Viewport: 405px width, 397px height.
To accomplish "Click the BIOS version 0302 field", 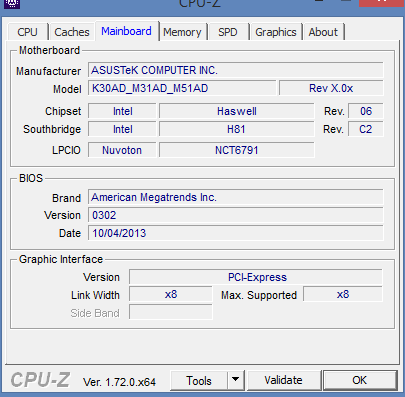I will [236, 215].
